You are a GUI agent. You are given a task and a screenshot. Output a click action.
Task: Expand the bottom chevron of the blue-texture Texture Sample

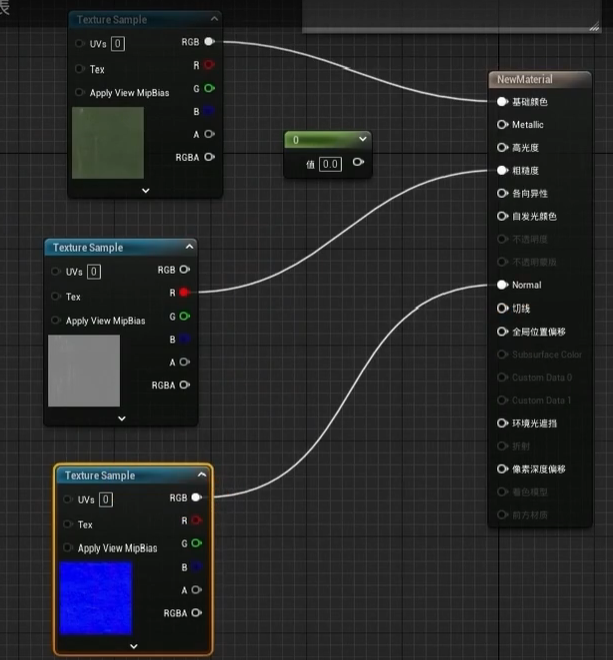133,646
